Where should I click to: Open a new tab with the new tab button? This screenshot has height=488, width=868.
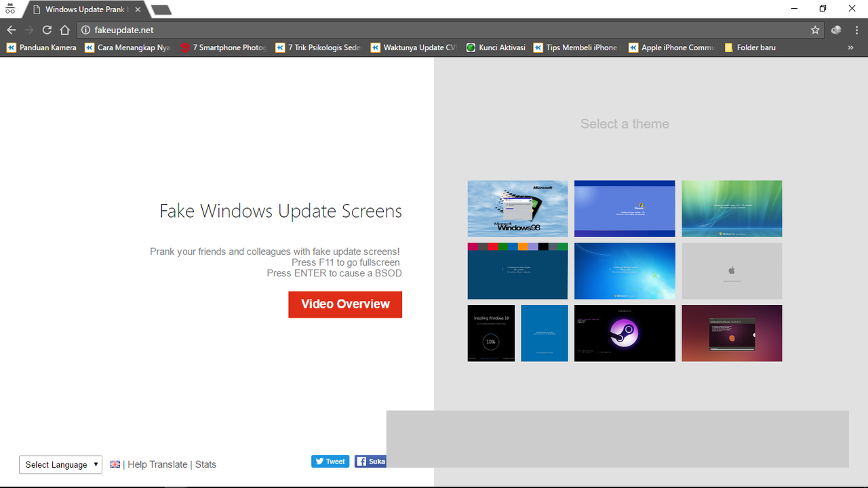(x=161, y=9)
